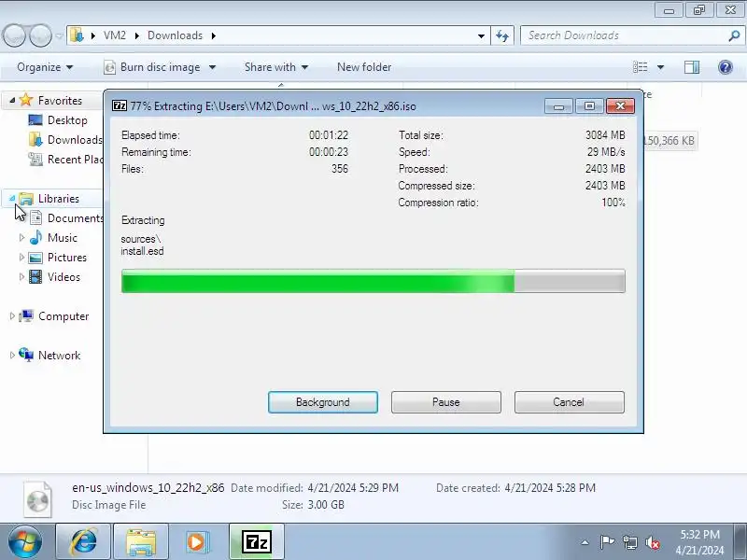The image size is (747, 560).
Task: Click the taskbar clock 5:32 PM
Action: coord(699,534)
